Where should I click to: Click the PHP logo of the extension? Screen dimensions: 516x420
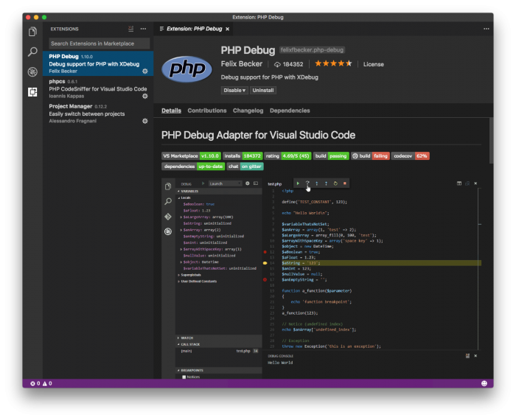186,69
